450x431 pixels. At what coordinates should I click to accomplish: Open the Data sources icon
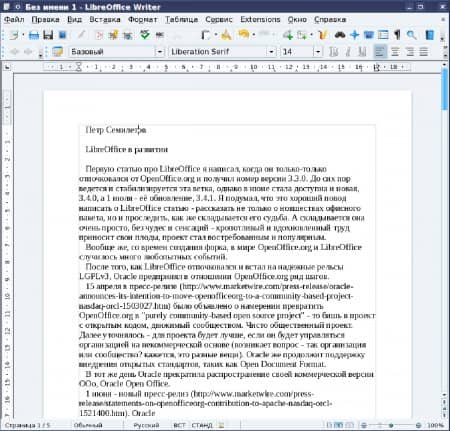click(383, 35)
